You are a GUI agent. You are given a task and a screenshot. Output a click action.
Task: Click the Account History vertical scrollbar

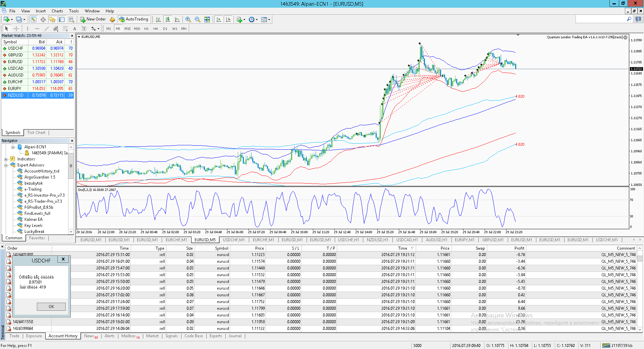point(640,289)
